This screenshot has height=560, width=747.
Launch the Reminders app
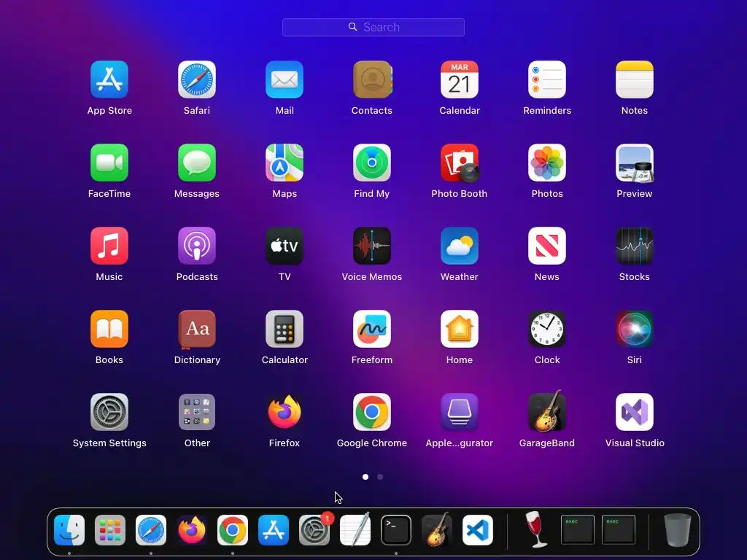tap(547, 79)
